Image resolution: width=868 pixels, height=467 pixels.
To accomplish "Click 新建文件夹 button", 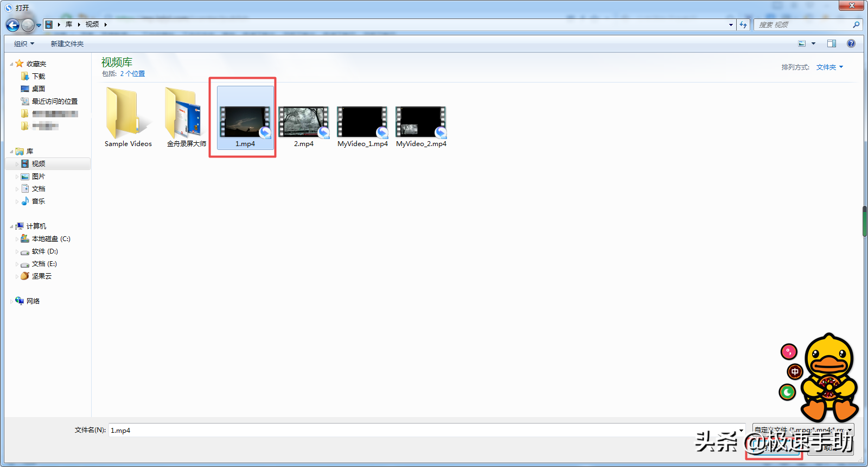I will tap(67, 43).
